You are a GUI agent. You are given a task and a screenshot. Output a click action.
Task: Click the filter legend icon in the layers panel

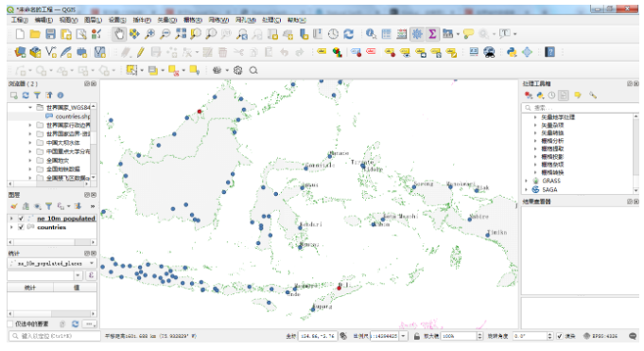coord(48,206)
